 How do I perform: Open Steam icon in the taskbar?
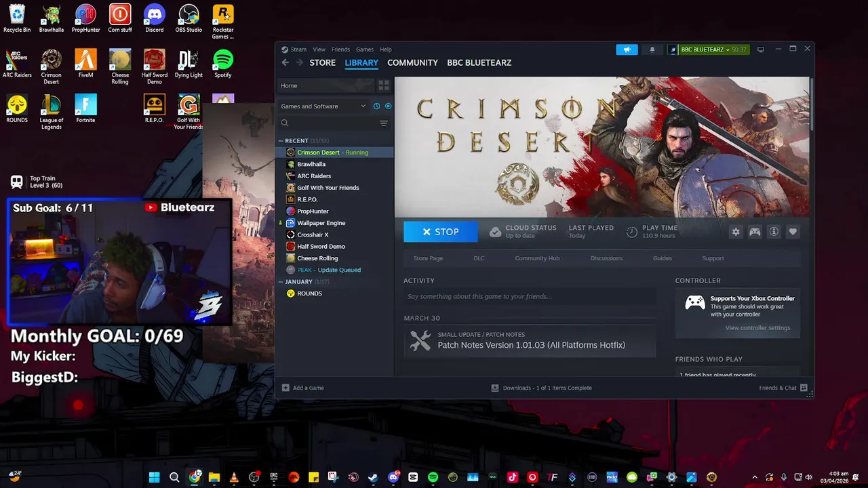[373, 477]
